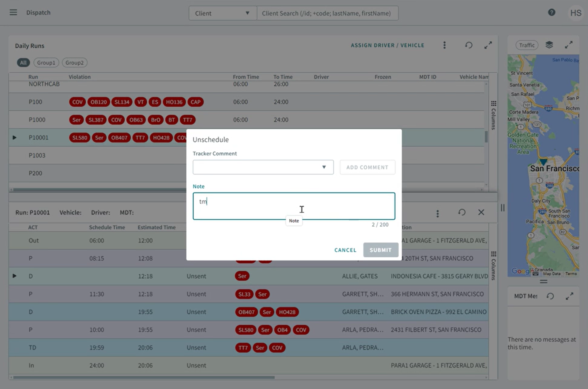Submit the Unschedule dialog
The image size is (588, 389).
[380, 250]
